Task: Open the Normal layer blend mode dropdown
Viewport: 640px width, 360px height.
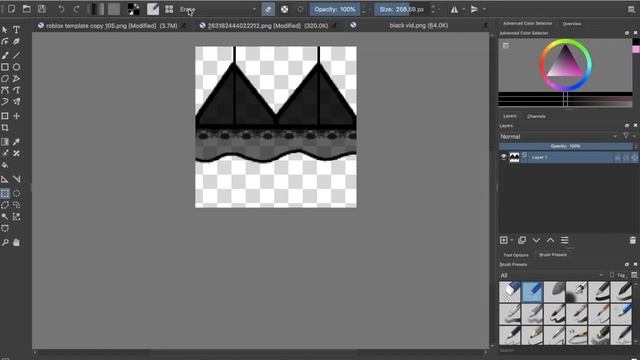Action: click(558, 136)
